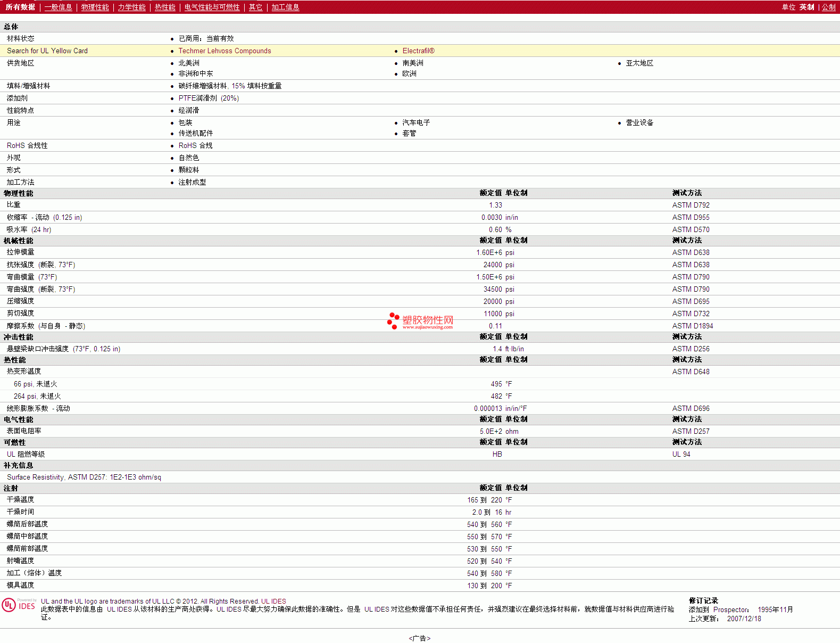Switch to the 所有数据 tab
The width and height of the screenshot is (840, 643).
(x=20, y=7)
